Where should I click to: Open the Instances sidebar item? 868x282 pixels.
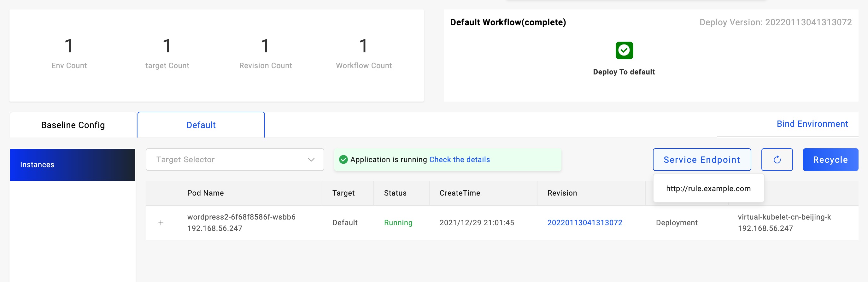click(72, 165)
